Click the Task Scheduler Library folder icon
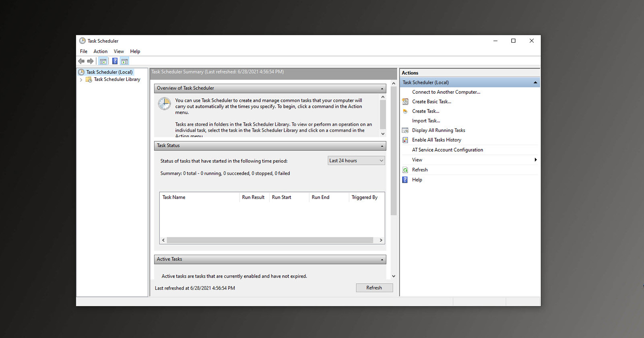 pos(89,80)
